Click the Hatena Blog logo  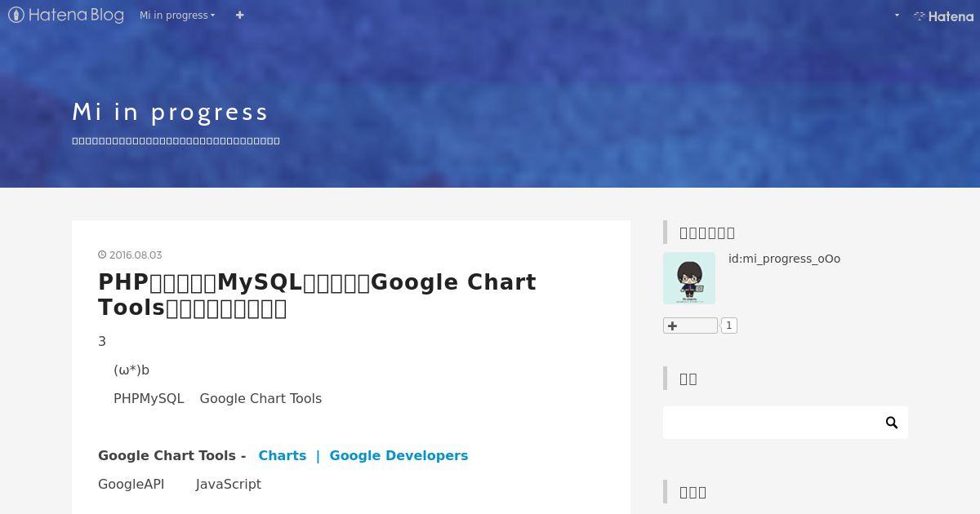point(66,15)
